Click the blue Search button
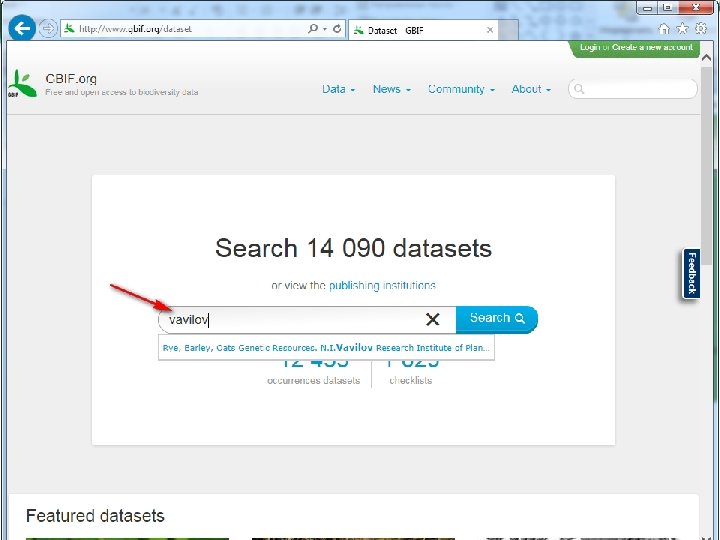 (x=497, y=319)
